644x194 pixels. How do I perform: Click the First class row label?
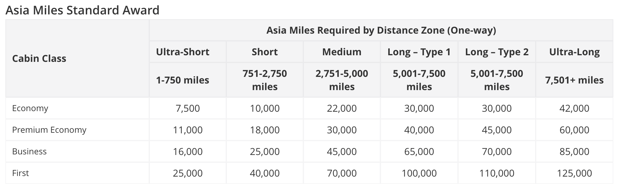[x=20, y=173]
